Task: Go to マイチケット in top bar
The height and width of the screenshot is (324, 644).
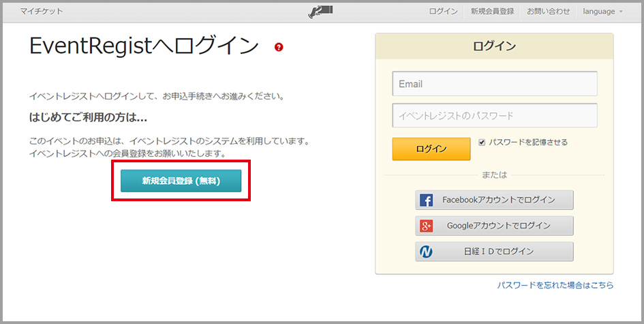Action: tap(42, 12)
